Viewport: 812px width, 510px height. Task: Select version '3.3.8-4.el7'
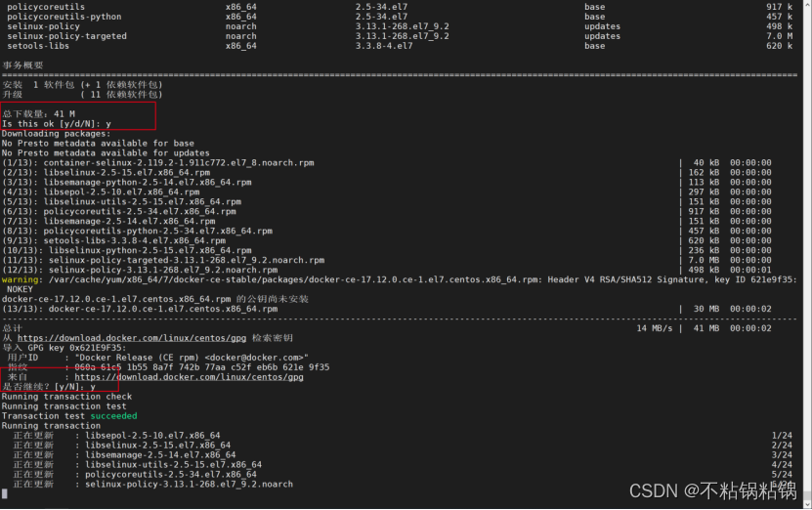pos(384,46)
